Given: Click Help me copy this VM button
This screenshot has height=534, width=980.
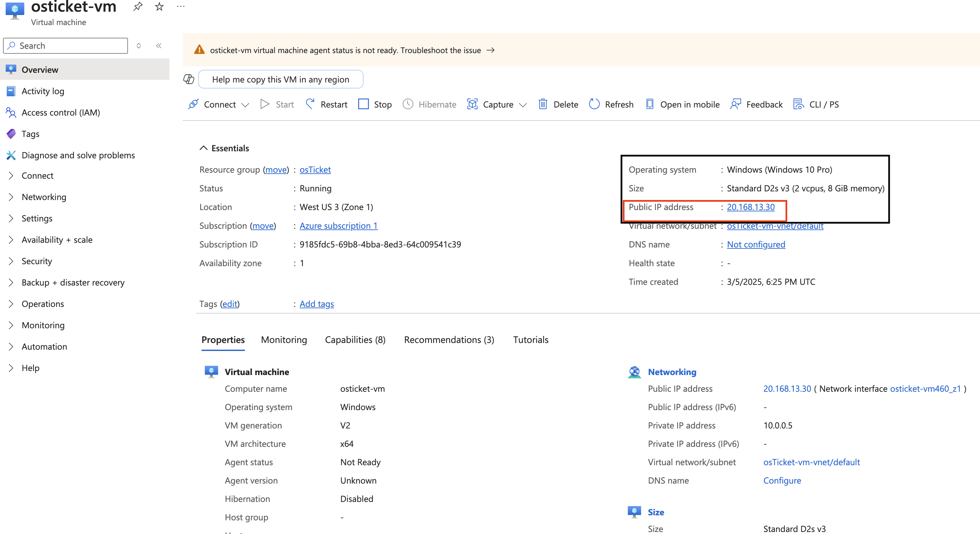Looking at the screenshot, I should 280,79.
